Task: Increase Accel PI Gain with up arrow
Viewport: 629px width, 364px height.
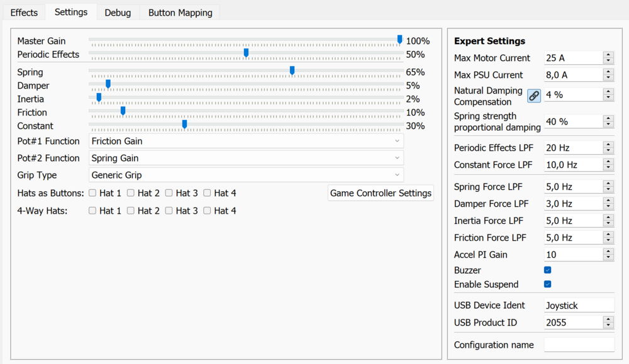Action: point(608,251)
